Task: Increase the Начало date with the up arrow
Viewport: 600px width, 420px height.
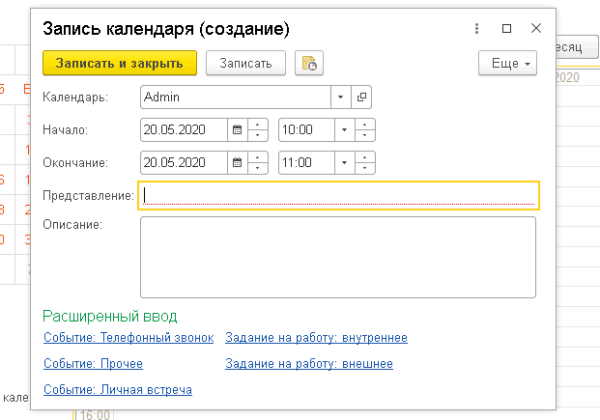Action: click(x=258, y=125)
